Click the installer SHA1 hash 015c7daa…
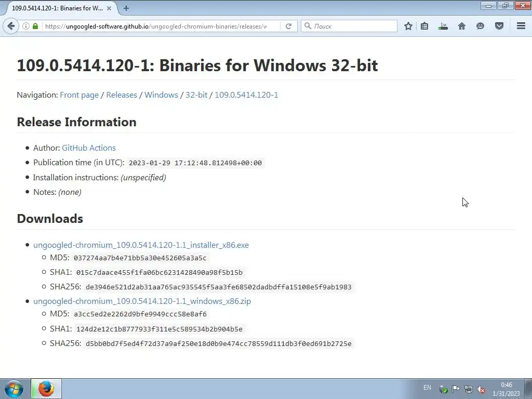 click(159, 272)
